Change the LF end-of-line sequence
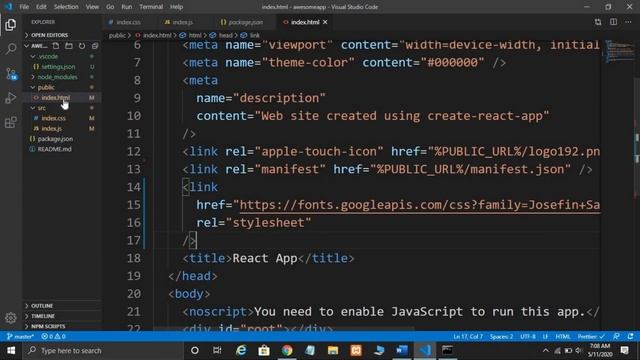Screen dimensions: 640x360 (x=545, y=337)
